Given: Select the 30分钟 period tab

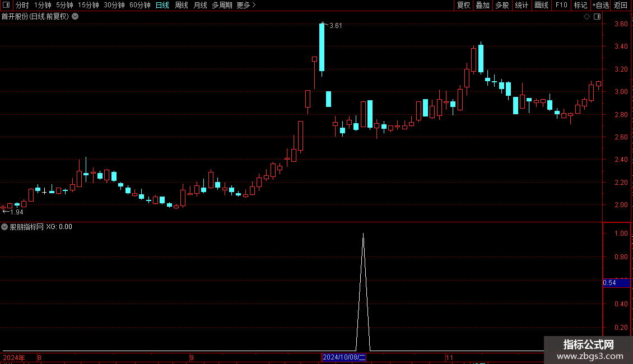Looking at the screenshot, I should 114,5.
